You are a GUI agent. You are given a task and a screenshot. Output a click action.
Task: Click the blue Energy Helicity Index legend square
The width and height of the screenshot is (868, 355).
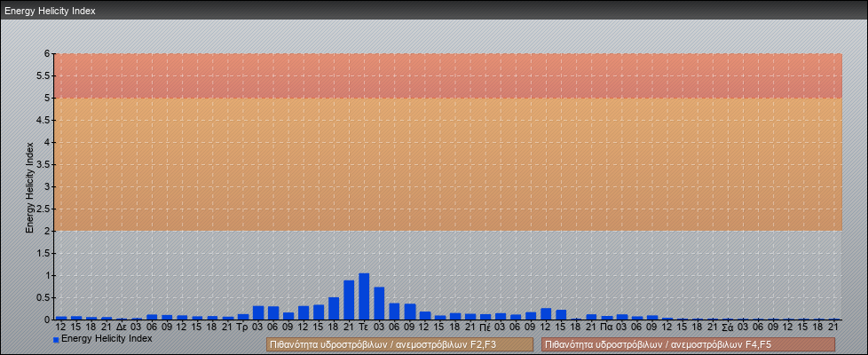56,339
